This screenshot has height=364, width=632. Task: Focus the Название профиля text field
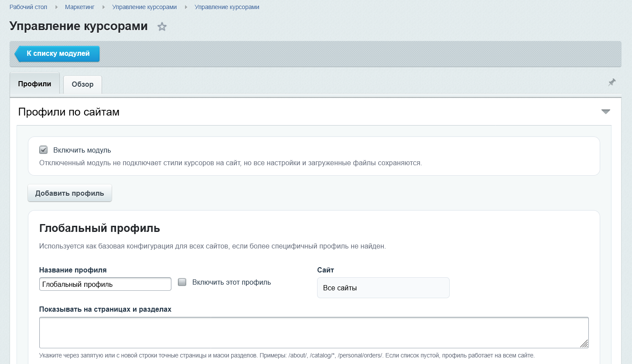pos(105,284)
